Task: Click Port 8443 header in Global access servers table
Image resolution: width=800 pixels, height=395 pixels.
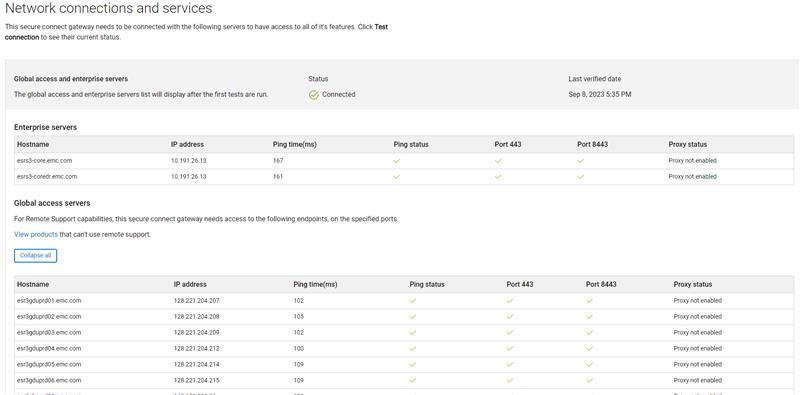Action: pos(601,284)
